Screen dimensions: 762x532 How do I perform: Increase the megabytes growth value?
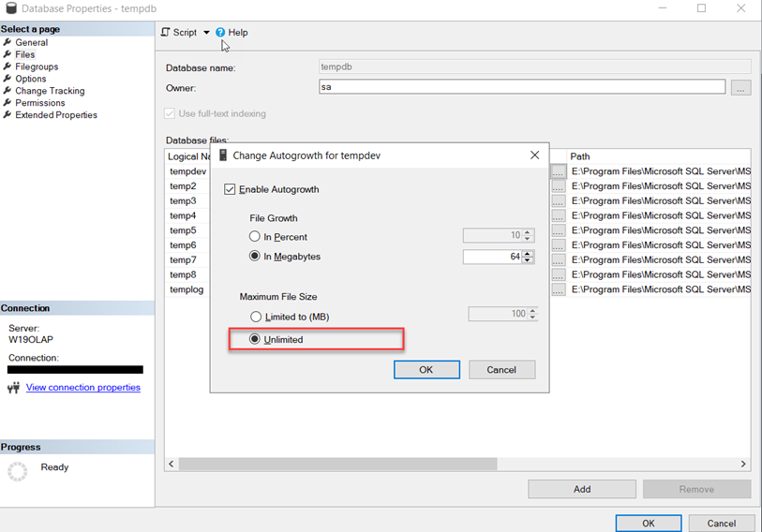(528, 253)
